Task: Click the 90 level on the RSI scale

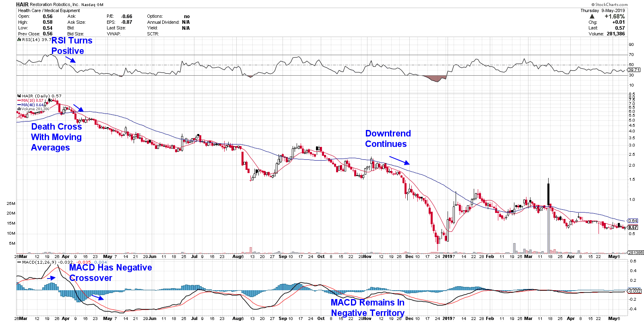Action: tap(631, 45)
